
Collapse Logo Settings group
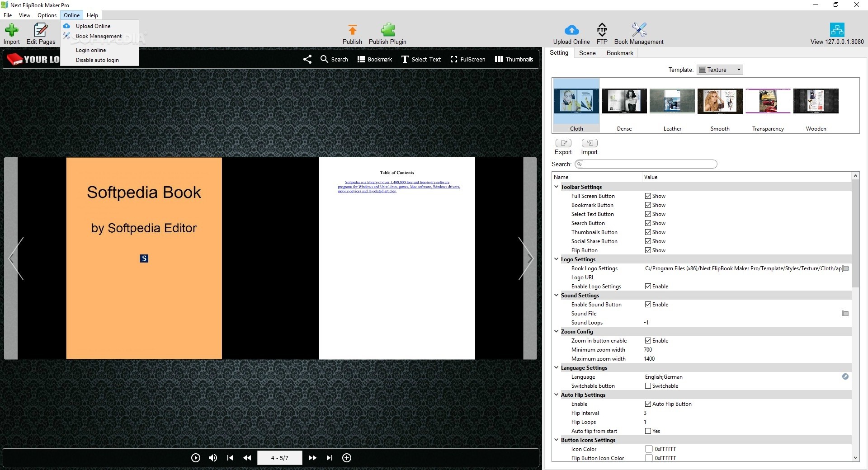tap(557, 259)
